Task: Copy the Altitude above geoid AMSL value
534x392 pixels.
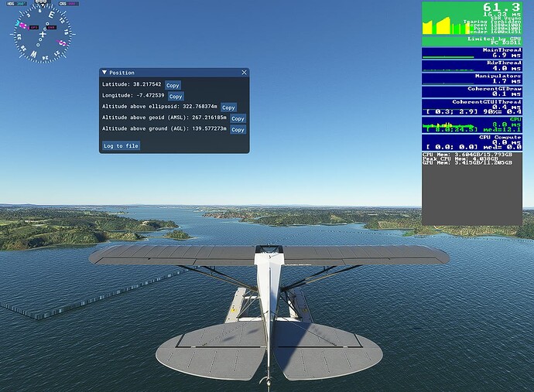Action: [x=238, y=118]
